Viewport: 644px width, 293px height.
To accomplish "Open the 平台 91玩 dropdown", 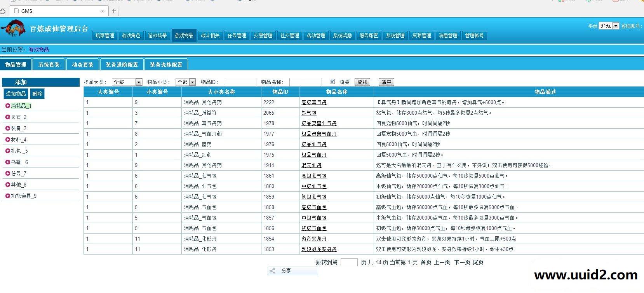I will point(609,26).
